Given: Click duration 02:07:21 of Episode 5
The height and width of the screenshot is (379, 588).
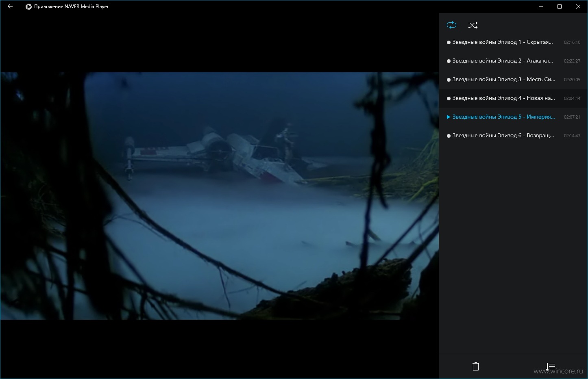Looking at the screenshot, I should click(572, 117).
